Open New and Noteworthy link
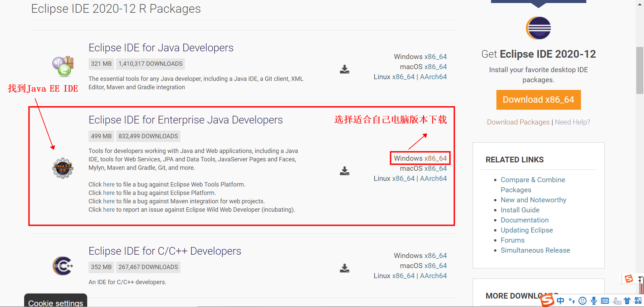The width and height of the screenshot is (644, 307). [533, 200]
